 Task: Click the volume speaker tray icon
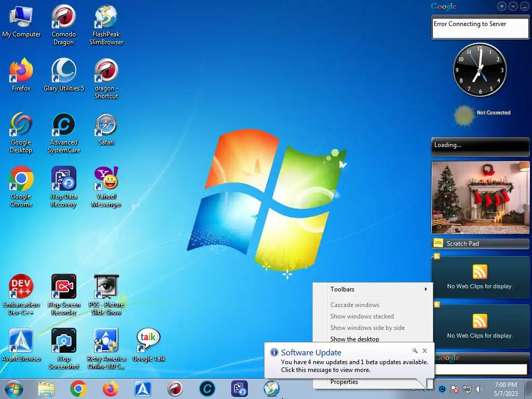click(480, 389)
